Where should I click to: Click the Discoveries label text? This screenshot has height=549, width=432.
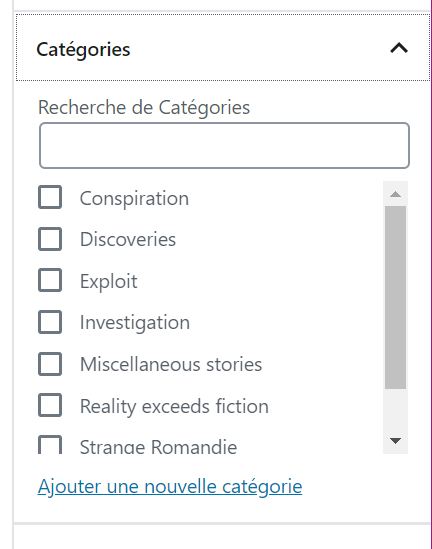pyautogui.click(x=128, y=239)
